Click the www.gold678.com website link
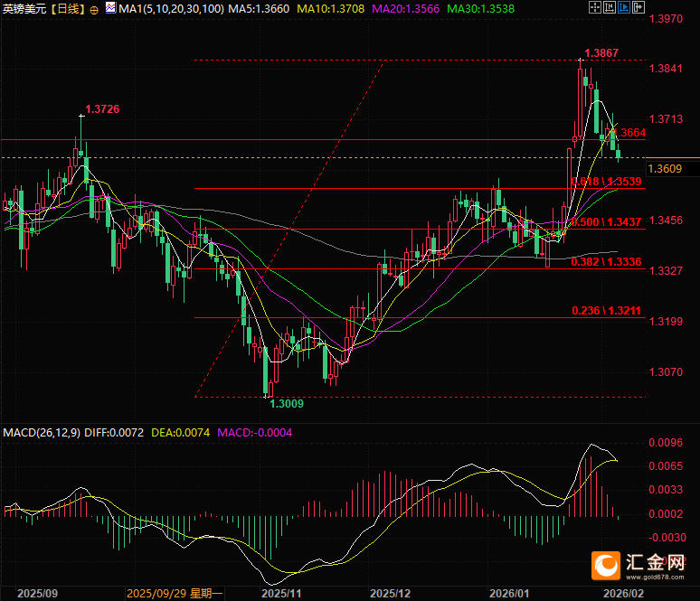This screenshot has height=601, width=700. click(655, 578)
